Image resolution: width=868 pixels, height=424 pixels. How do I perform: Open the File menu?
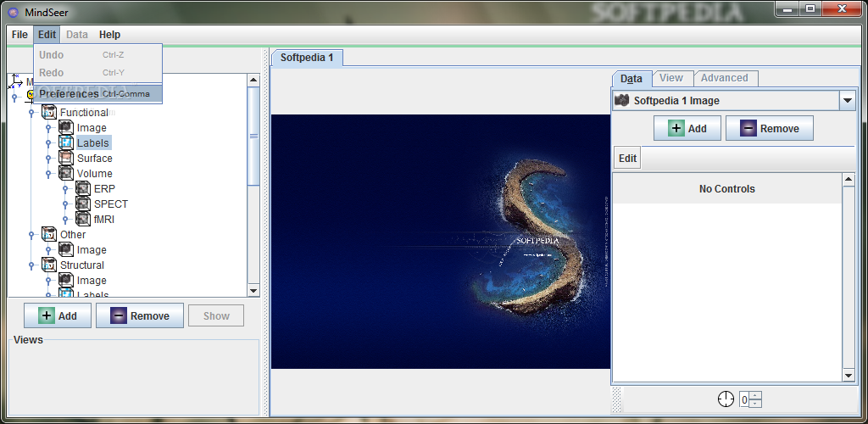coord(19,34)
